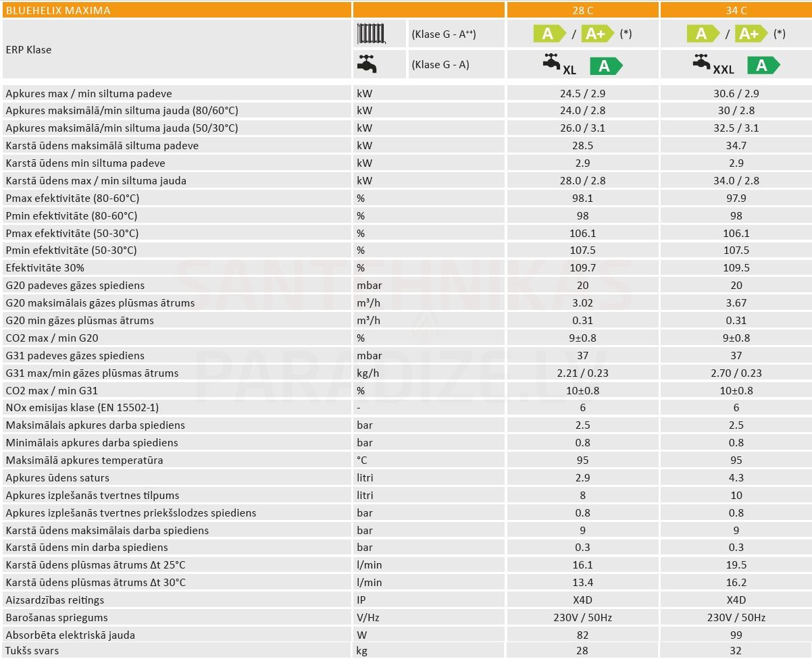Click the "ERP Klase" row label
This screenshot has width=812, height=659.
[x=28, y=49]
